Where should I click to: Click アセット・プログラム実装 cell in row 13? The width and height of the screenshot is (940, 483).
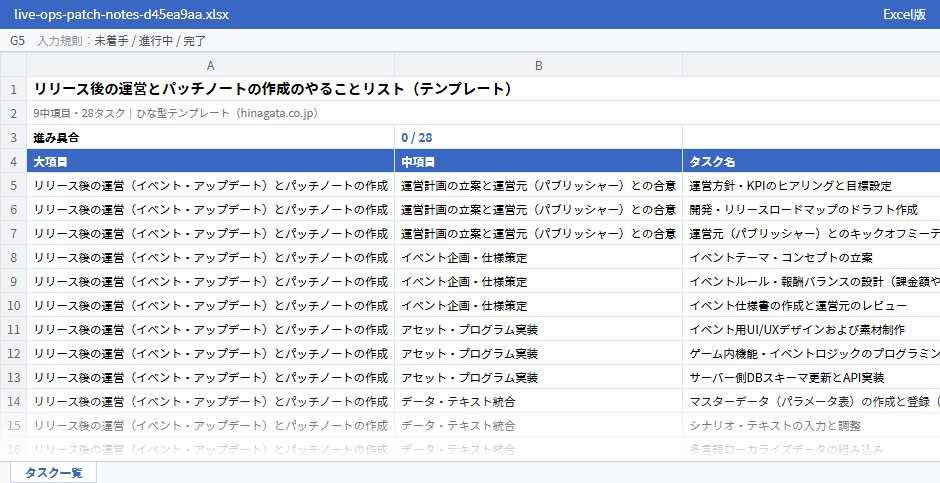pyautogui.click(x=538, y=377)
